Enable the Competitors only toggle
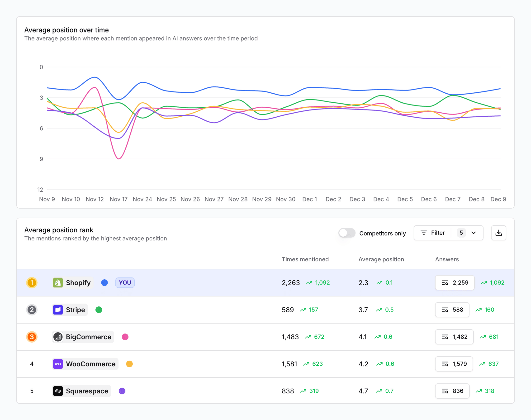531x420 pixels. click(347, 233)
